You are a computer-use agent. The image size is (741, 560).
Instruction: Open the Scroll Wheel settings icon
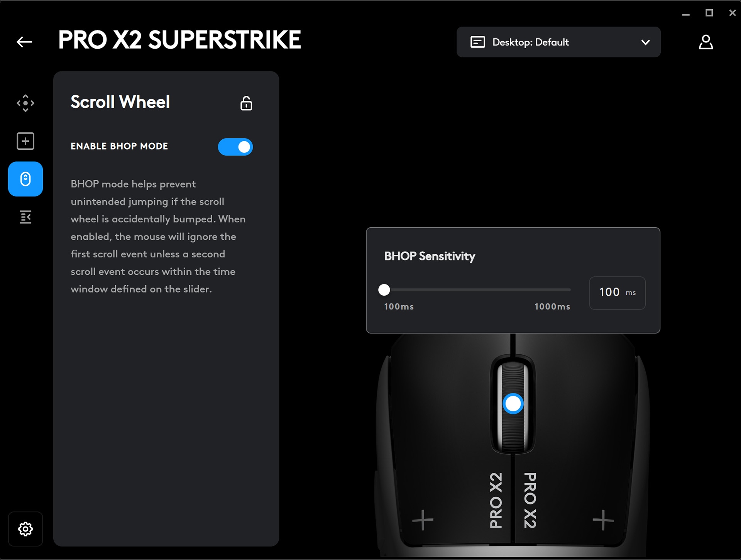[25, 179]
